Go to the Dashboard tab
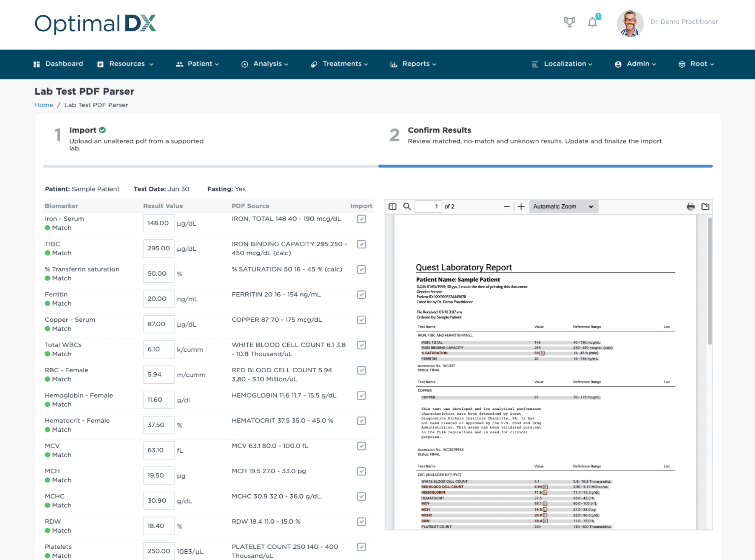 [58, 64]
